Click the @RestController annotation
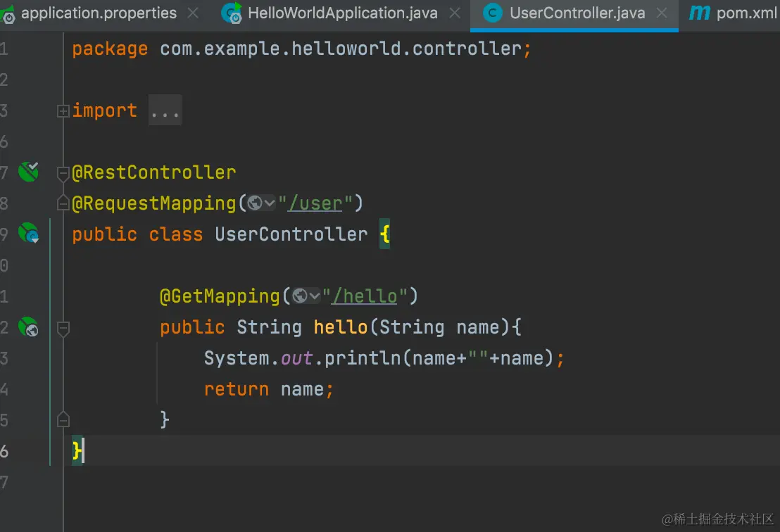This screenshot has width=780, height=532. (153, 172)
